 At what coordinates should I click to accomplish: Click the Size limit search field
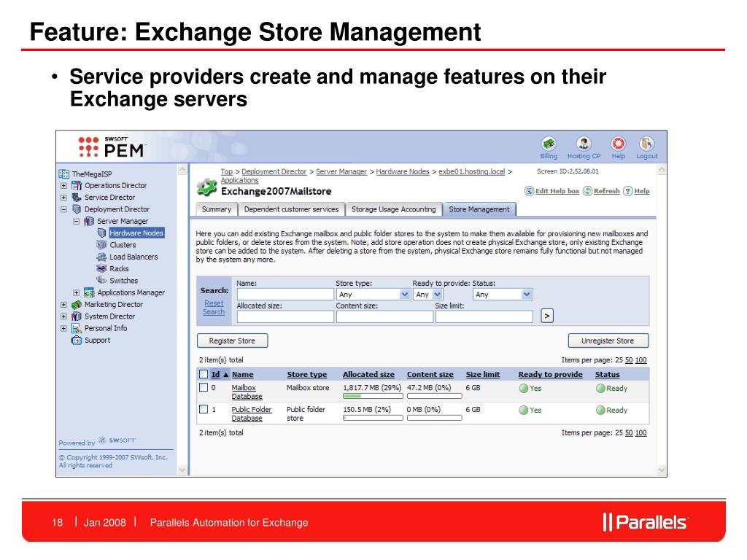484,316
